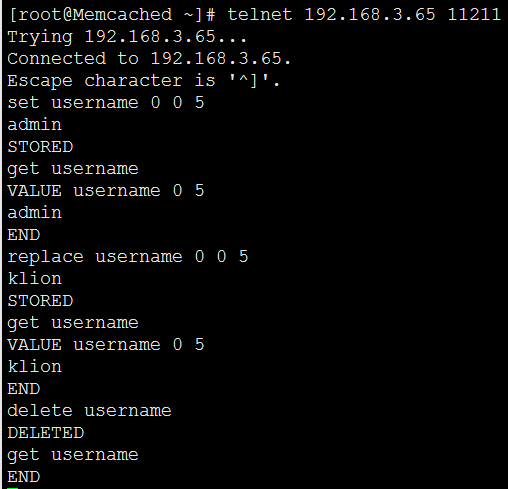Viewport: 508px width, 489px height.
Task: Click the first 'VALUE username 0 5' line
Action: (x=106, y=191)
